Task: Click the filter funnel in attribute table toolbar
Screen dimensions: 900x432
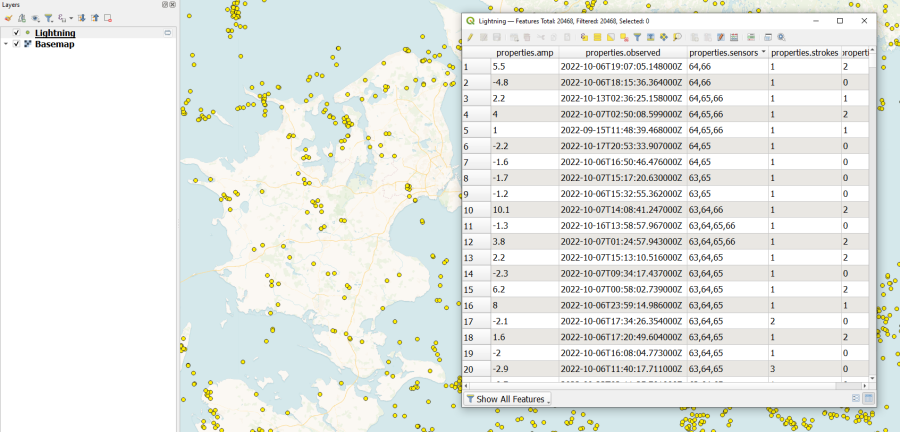Action: [637, 37]
